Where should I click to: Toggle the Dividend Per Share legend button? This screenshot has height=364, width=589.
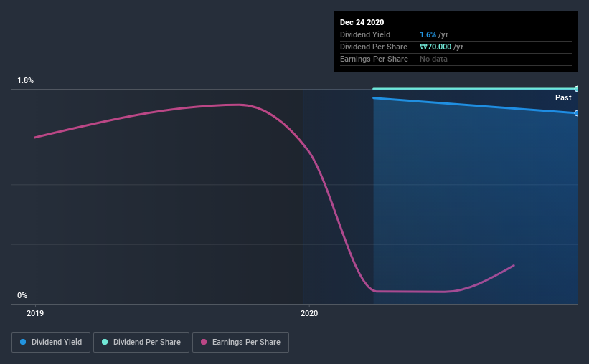tap(141, 343)
